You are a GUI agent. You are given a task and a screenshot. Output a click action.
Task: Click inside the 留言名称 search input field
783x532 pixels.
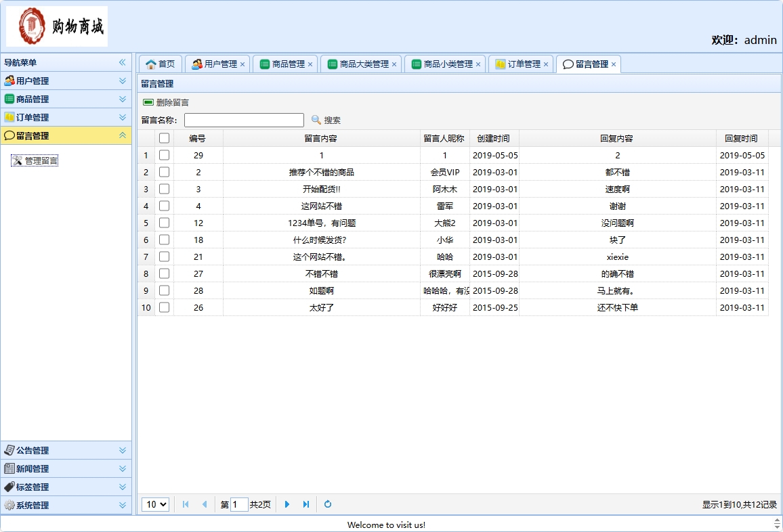tap(244, 120)
